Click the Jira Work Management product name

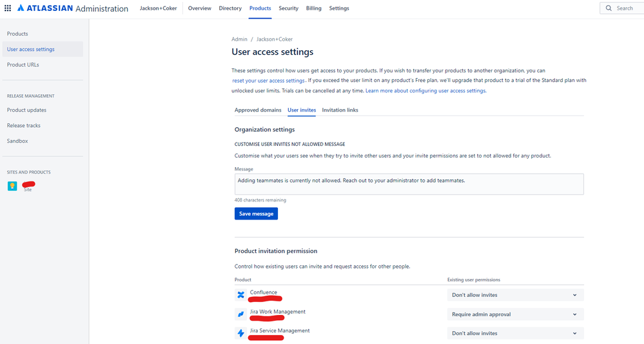point(278,312)
